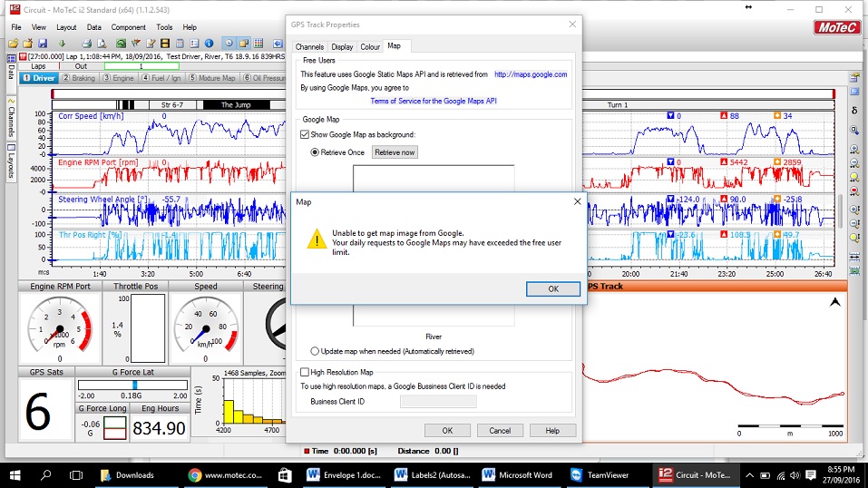Click the notepad with pencil icon
Screen dimensions: 868x488
tap(151, 44)
